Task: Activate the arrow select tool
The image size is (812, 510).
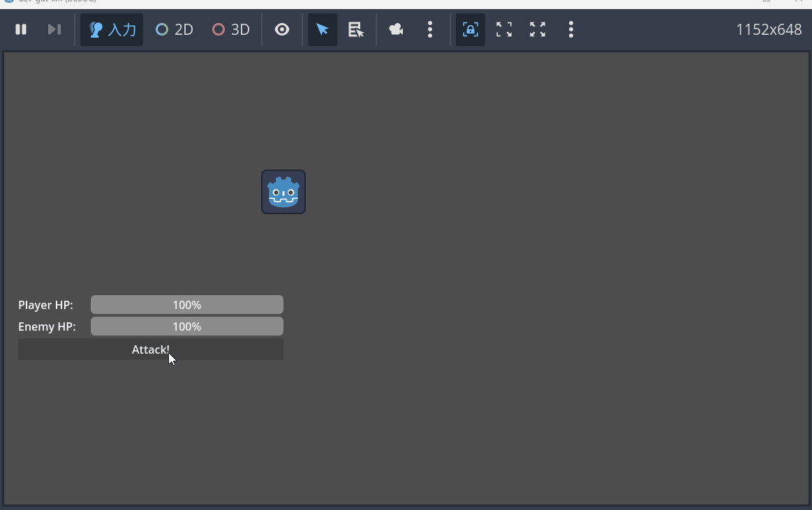Action: pyautogui.click(x=322, y=29)
